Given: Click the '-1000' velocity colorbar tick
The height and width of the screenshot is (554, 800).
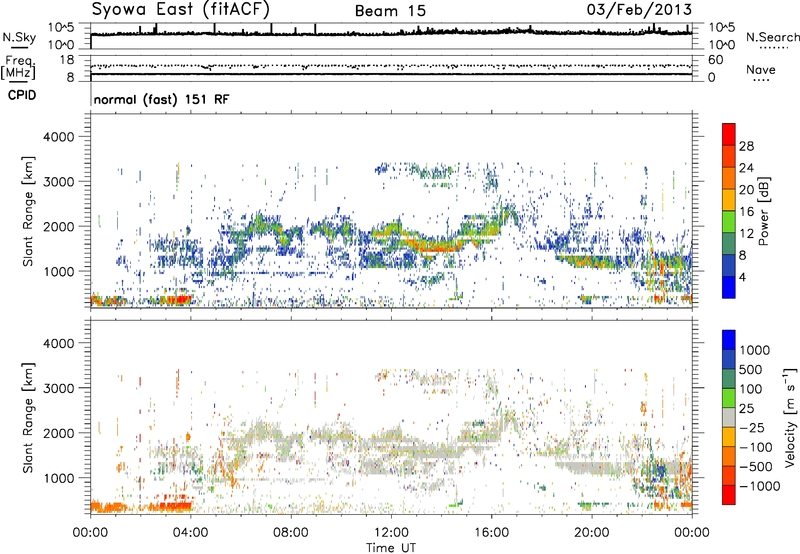Looking at the screenshot, I should 760,486.
